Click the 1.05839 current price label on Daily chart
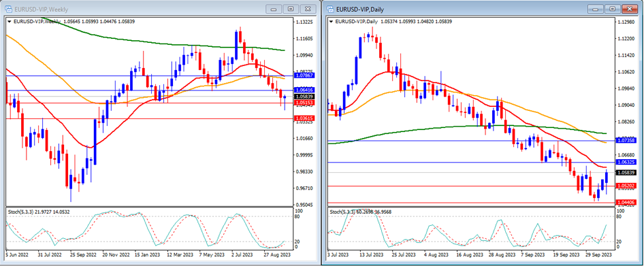This screenshot has height=266, width=644. tap(626, 172)
